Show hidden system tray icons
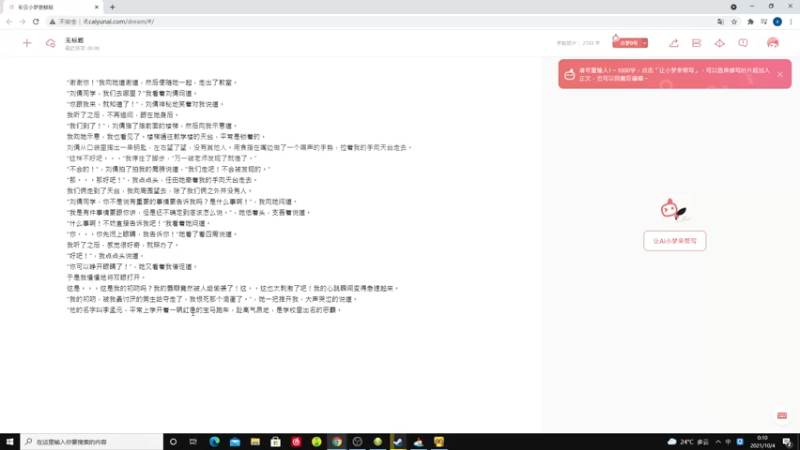Viewport: 800px width, 450px height. [x=718, y=442]
